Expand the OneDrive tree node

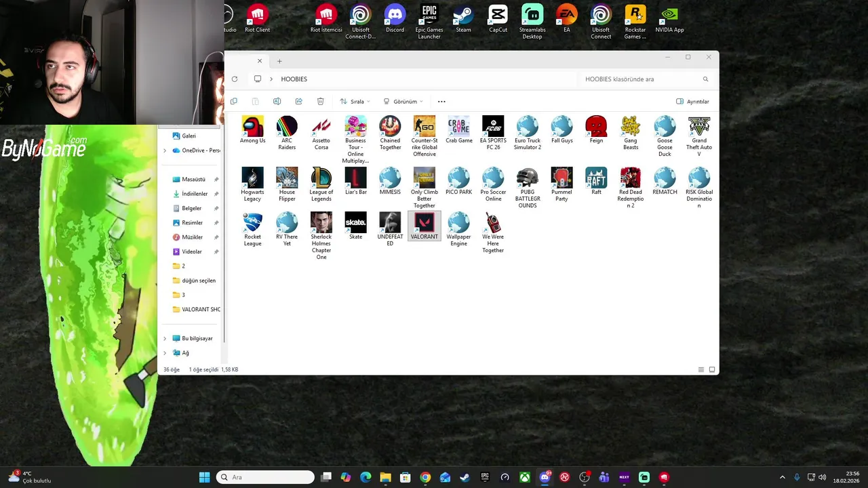pyautogui.click(x=165, y=150)
